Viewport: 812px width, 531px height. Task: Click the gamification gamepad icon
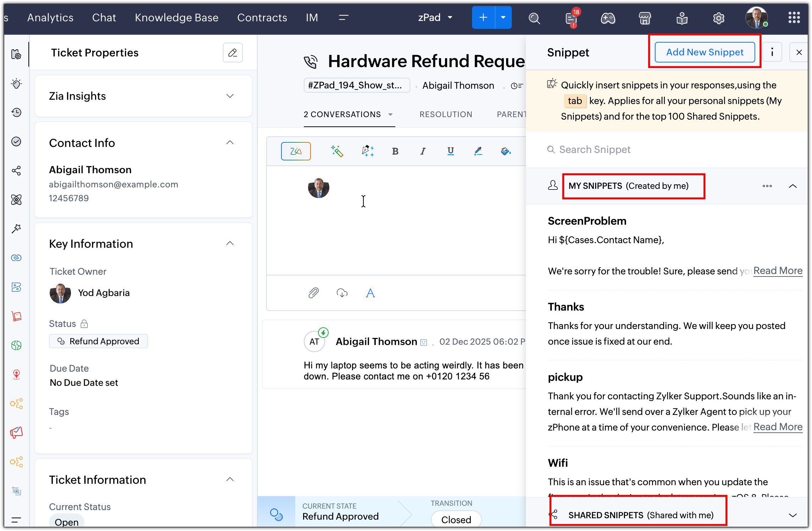click(608, 18)
